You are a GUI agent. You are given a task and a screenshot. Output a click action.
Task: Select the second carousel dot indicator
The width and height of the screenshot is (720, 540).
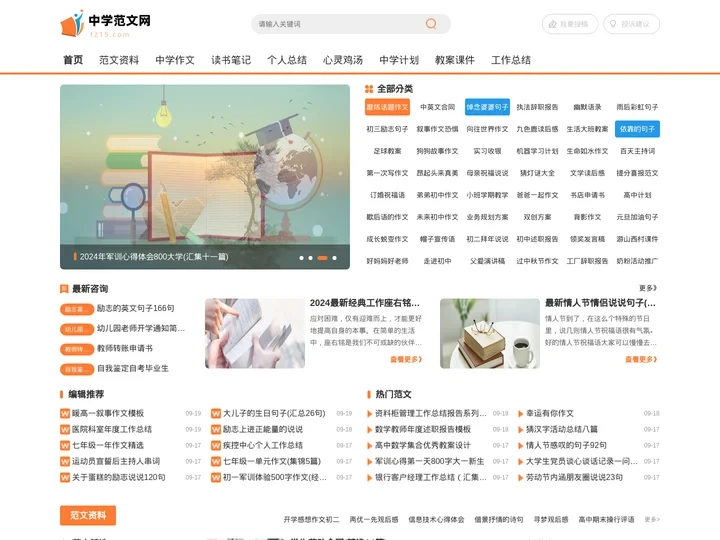[310, 258]
